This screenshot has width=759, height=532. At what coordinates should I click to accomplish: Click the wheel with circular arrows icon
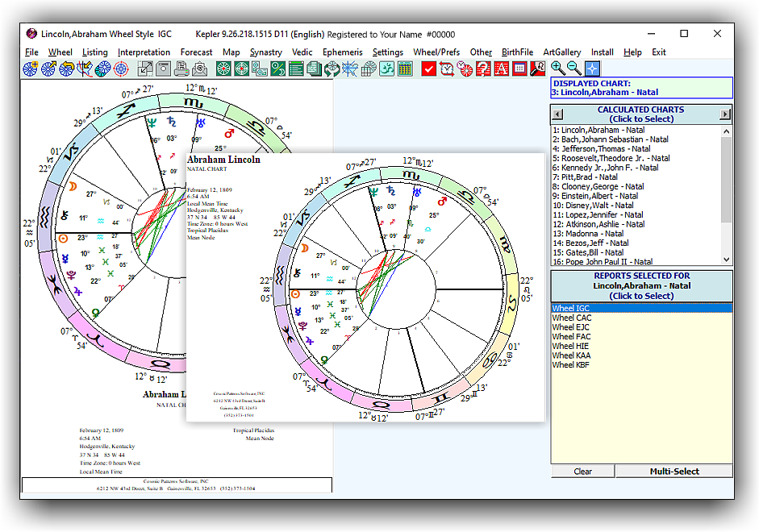[x=332, y=69]
